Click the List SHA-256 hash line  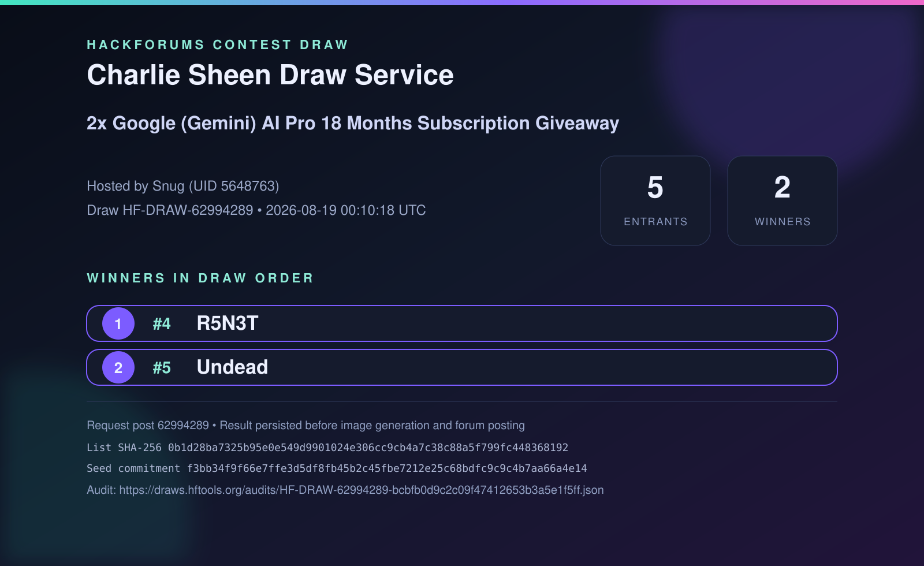[327, 448]
